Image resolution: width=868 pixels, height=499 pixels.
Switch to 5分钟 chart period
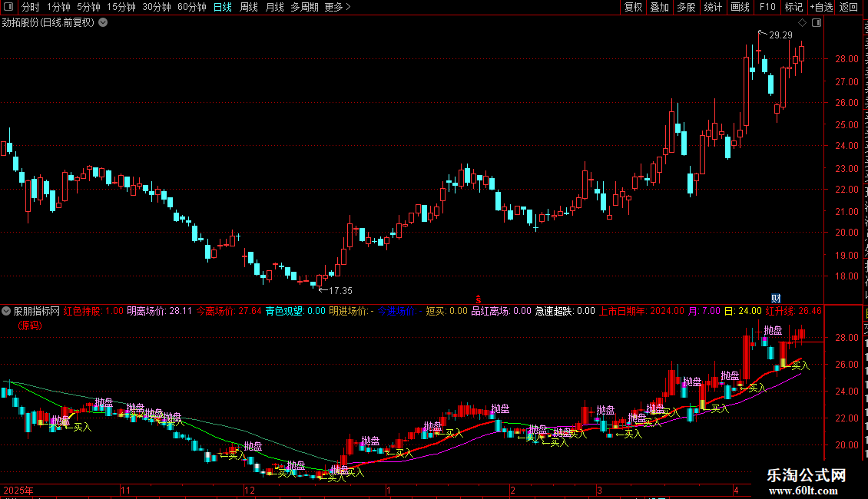coord(88,7)
